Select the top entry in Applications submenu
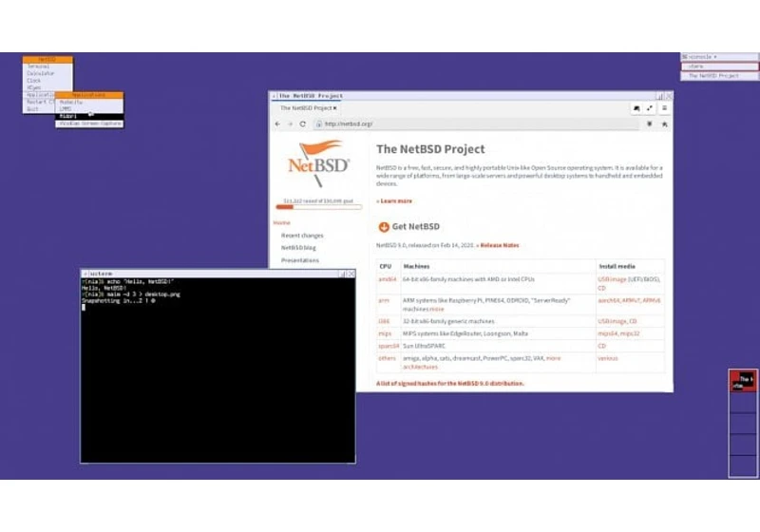760x532 pixels. pos(89,103)
